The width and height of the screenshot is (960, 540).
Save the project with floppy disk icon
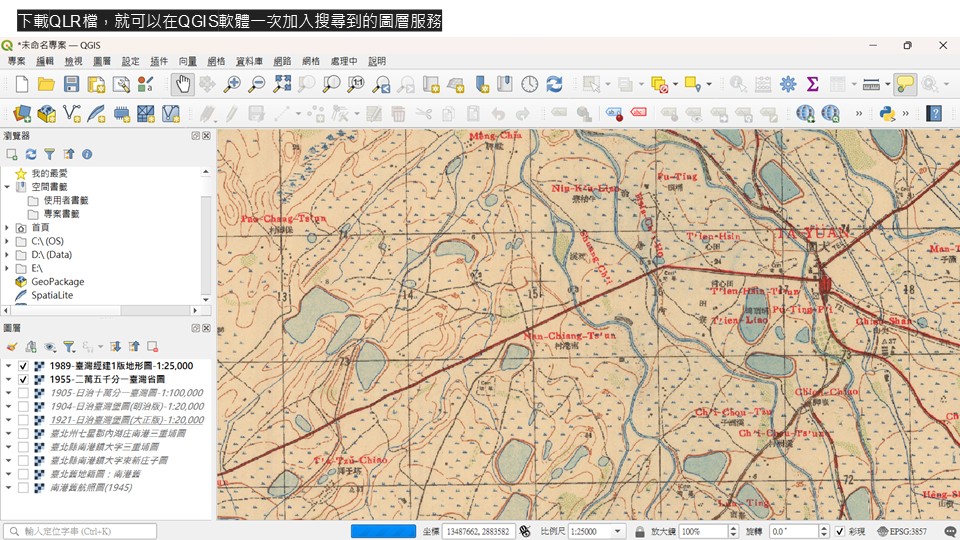click(71, 84)
